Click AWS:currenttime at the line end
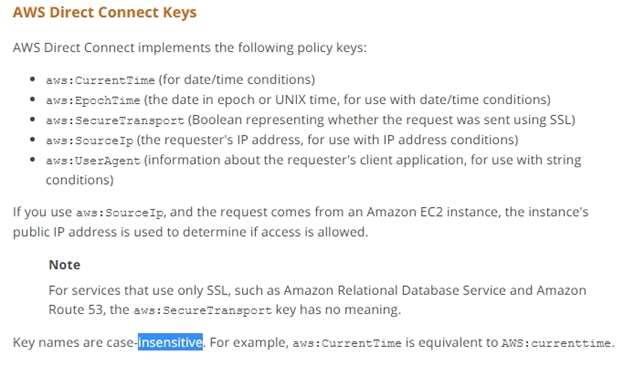This screenshot has width=624, height=366. [x=556, y=343]
